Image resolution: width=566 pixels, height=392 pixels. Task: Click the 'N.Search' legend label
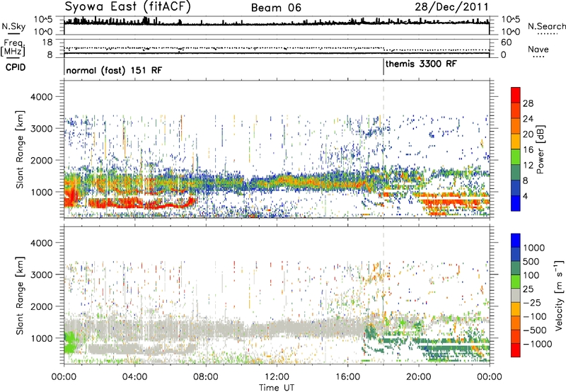[547, 26]
